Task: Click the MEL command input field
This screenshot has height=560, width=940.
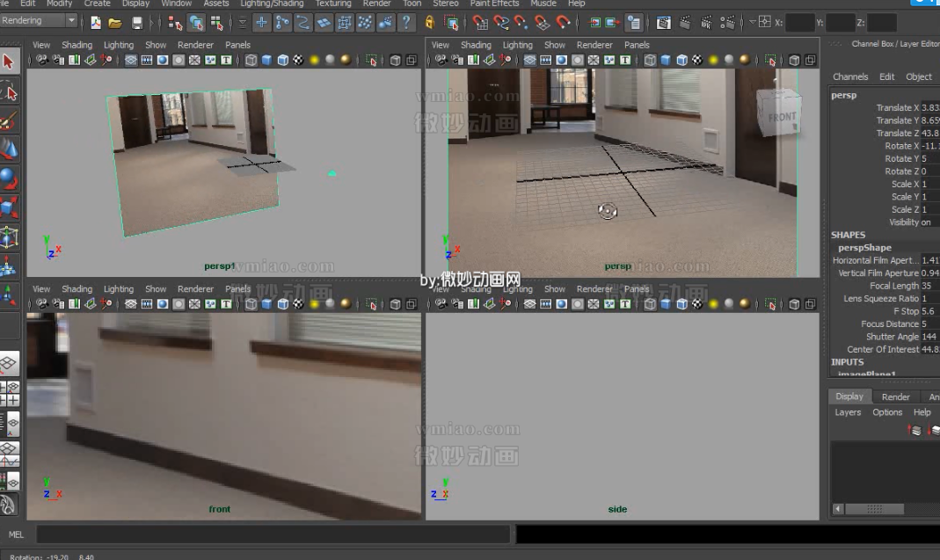Action: pos(273,534)
